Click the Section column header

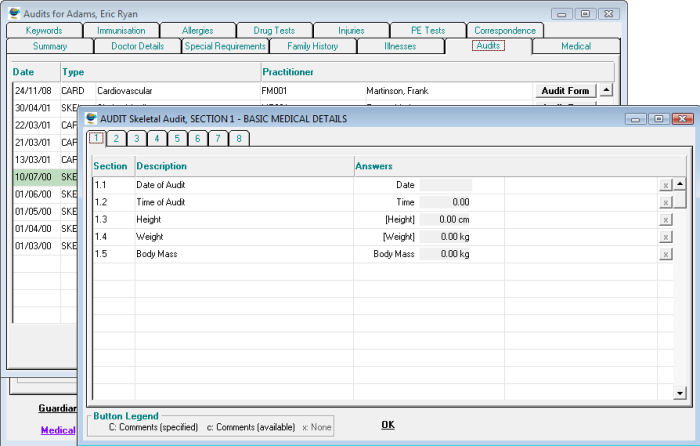113,166
